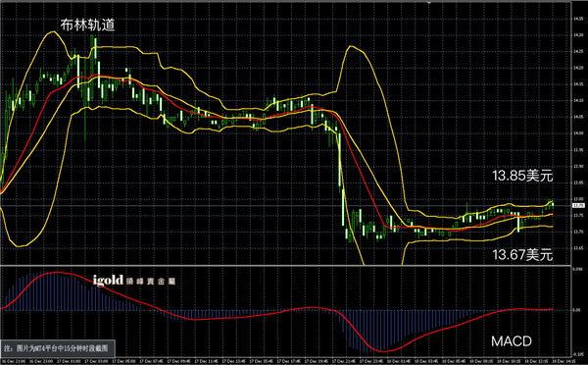Click the 17 Dec 01:00 time axis label
Image resolution: width=588 pixels, height=365 pixels.
tap(68, 361)
